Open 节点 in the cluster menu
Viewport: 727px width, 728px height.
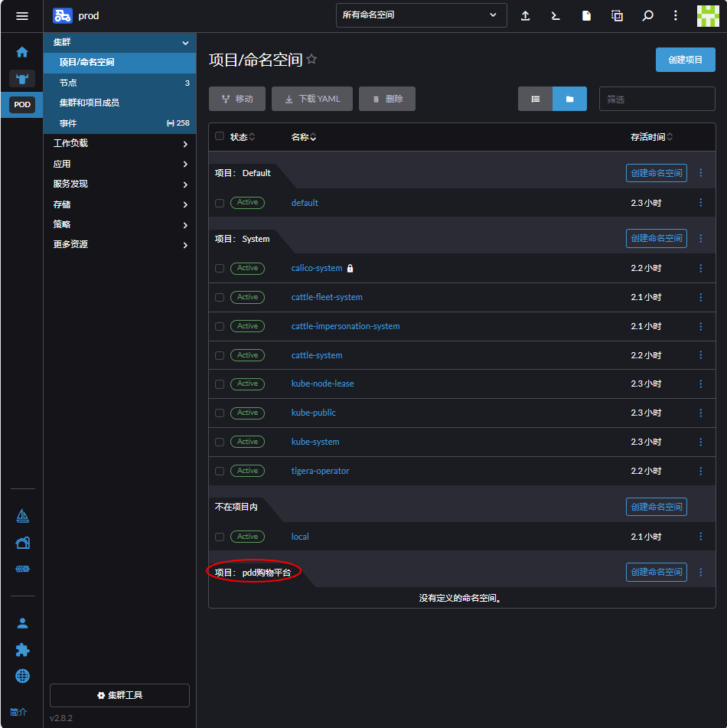(69, 83)
